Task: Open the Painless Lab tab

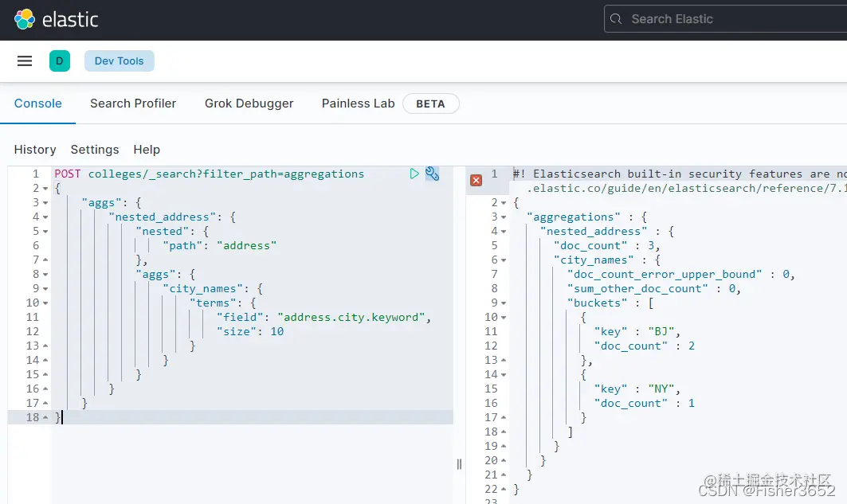Action: 358,104
